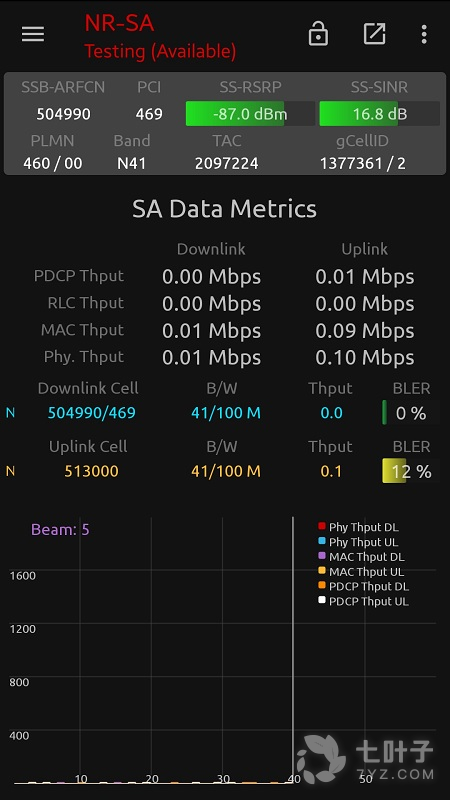Select the purple MAC Thput DL legend marker
The image size is (450, 800).
(322, 556)
